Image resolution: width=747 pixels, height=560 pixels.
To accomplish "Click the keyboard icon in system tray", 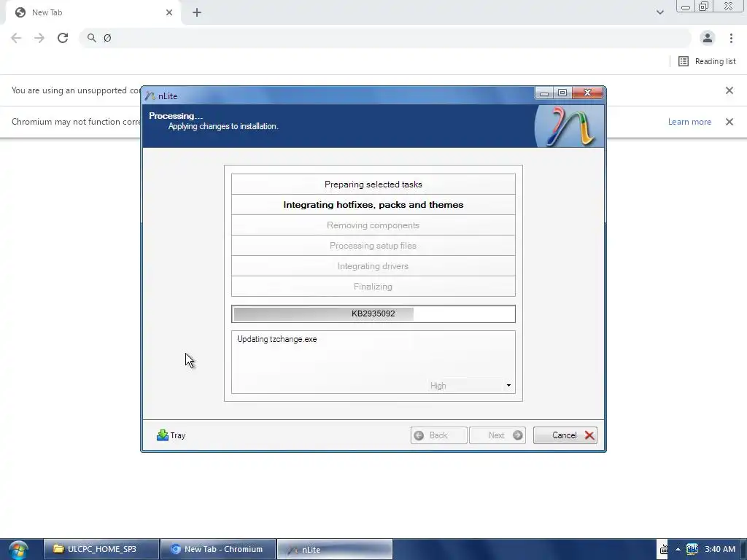I will 663,550.
